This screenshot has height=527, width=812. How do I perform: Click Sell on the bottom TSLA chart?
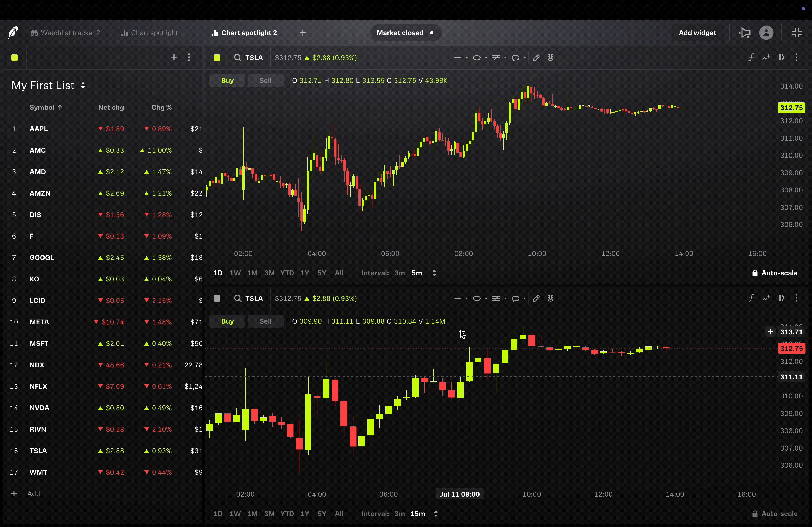(266, 321)
